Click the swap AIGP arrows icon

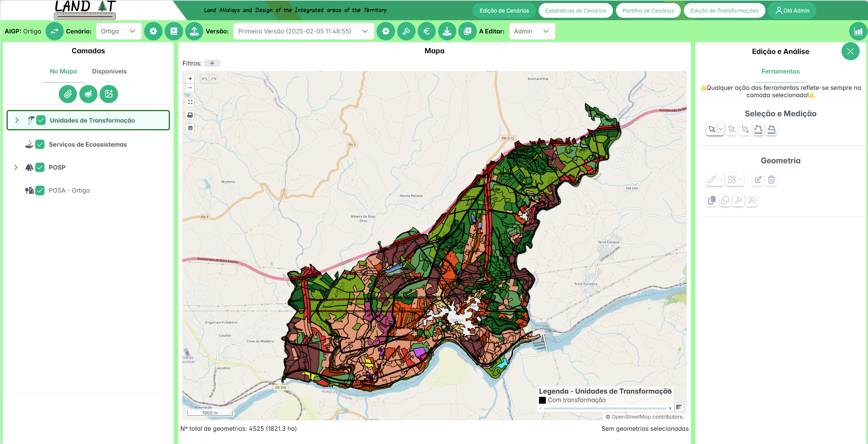tap(54, 31)
